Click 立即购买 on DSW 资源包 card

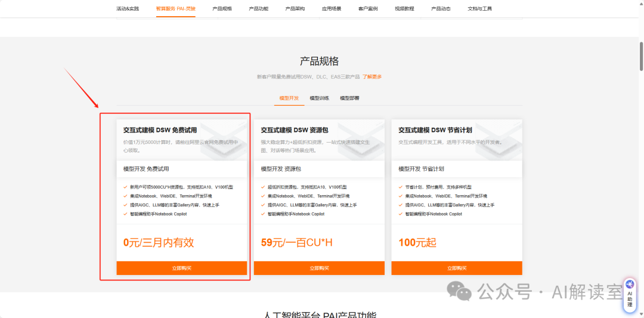tap(319, 268)
